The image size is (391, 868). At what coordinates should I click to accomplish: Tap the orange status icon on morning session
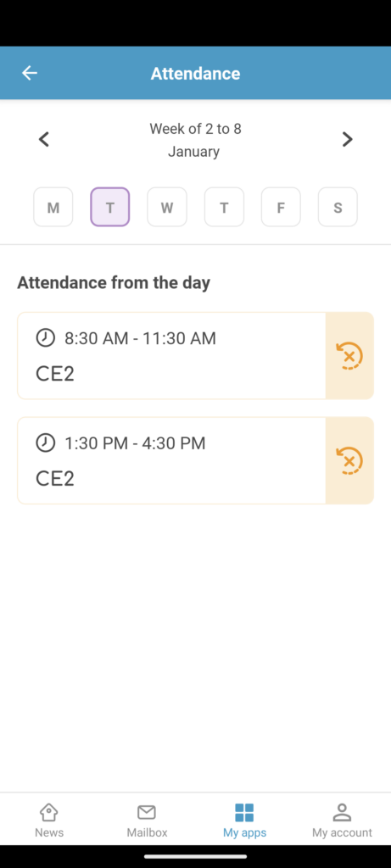pyautogui.click(x=349, y=355)
